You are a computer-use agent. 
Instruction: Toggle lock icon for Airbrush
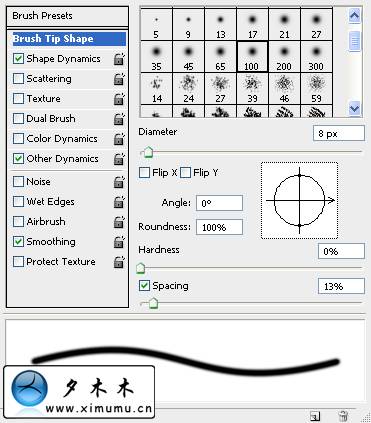(119, 222)
